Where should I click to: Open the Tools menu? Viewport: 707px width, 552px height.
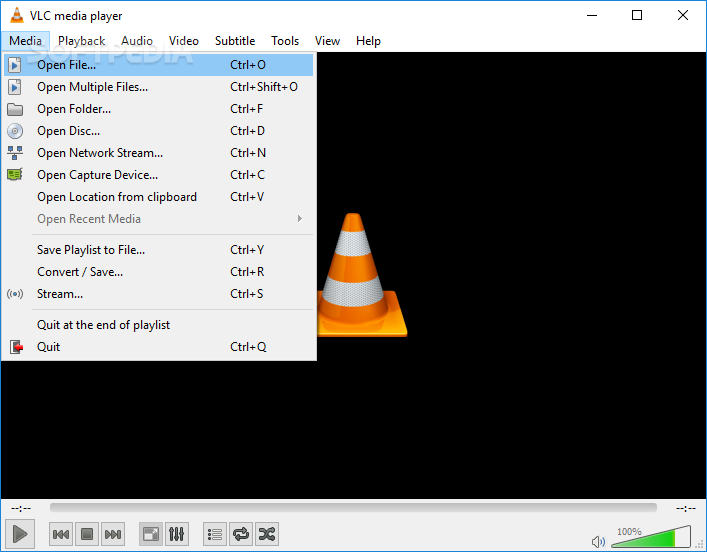285,41
